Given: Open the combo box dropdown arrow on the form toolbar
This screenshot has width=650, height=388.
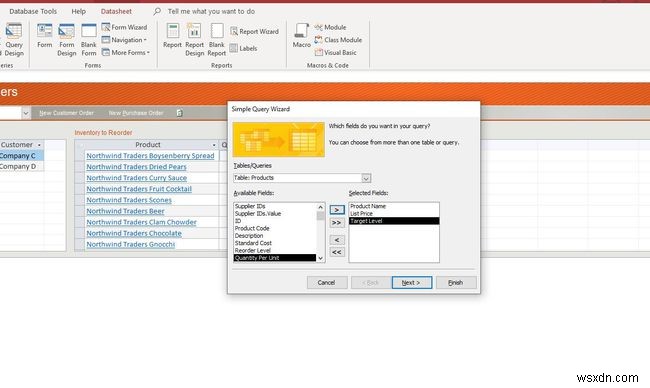Looking at the screenshot, I should [25, 113].
